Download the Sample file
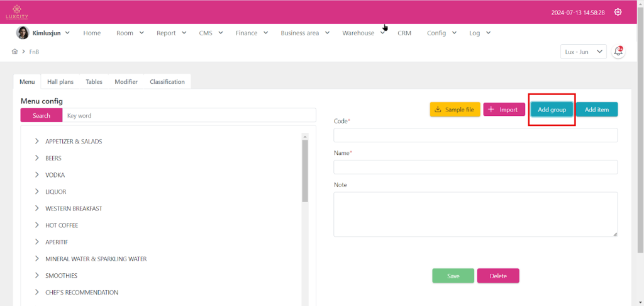The height and width of the screenshot is (306, 644). [454, 110]
